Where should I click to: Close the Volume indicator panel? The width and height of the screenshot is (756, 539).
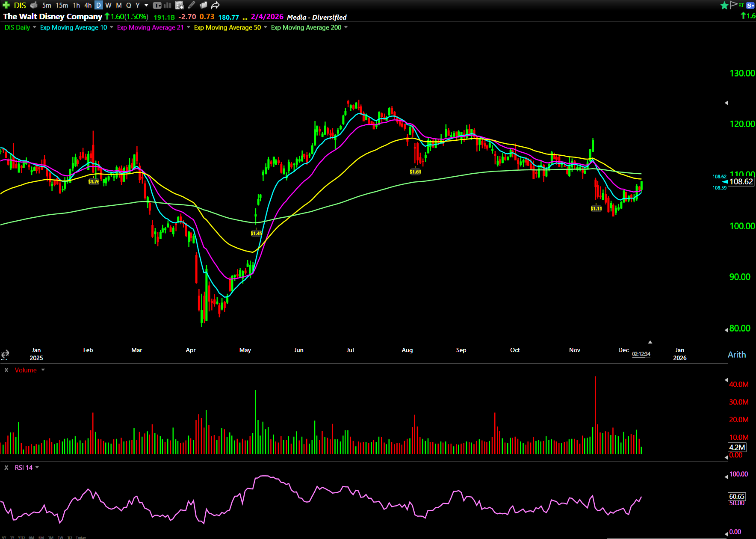tap(6, 370)
